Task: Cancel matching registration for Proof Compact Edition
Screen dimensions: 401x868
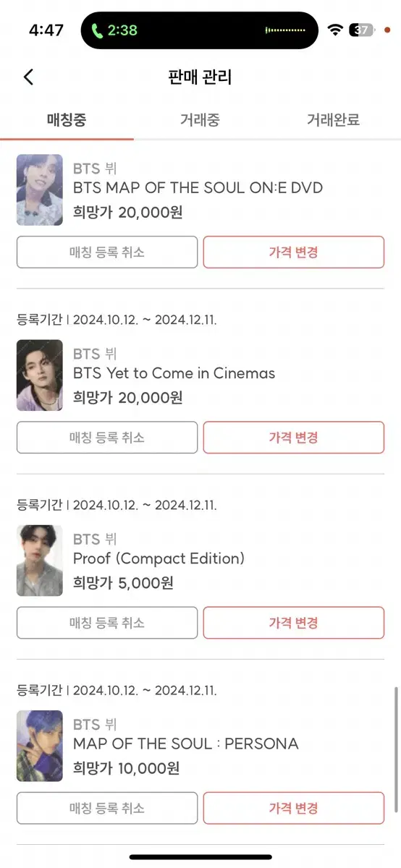Action: click(107, 623)
